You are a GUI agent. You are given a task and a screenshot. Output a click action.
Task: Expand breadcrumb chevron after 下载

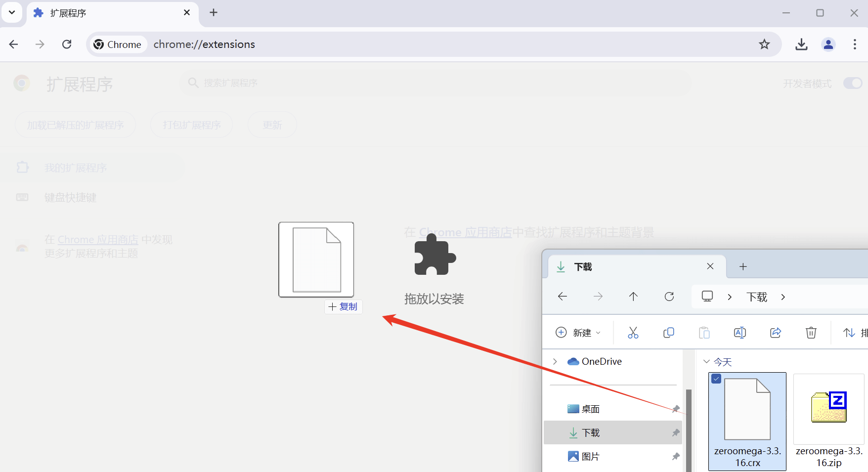(x=783, y=297)
